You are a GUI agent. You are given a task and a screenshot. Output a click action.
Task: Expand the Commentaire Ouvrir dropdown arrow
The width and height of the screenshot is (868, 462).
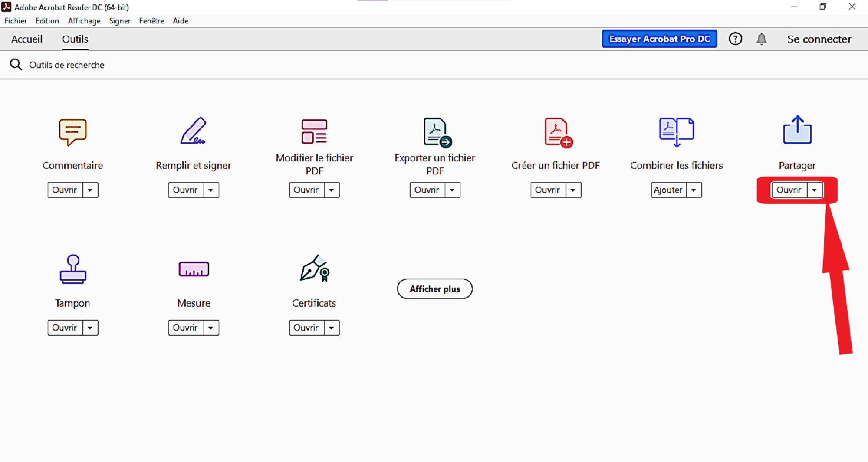tap(90, 190)
